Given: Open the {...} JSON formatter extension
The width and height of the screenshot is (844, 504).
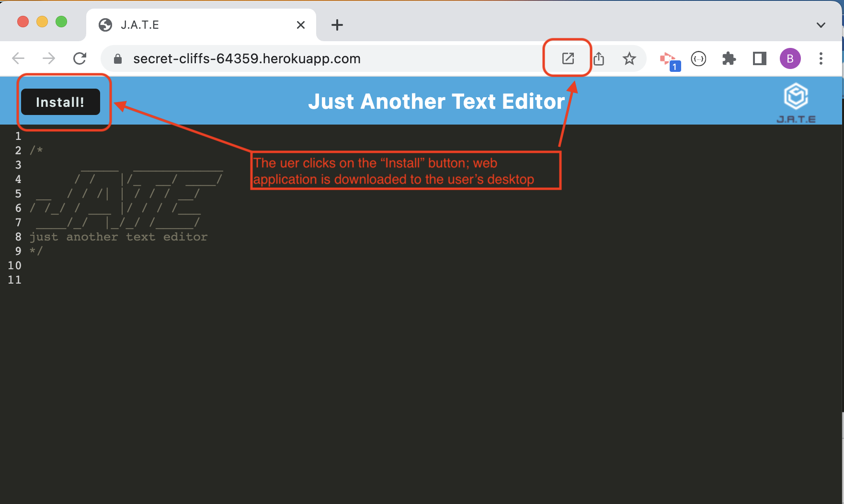Looking at the screenshot, I should click(699, 58).
